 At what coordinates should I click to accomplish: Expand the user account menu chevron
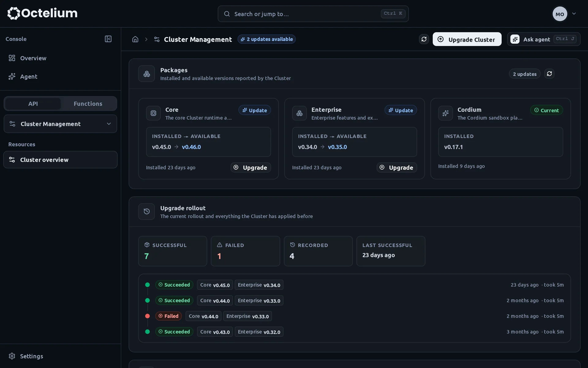pyautogui.click(x=574, y=13)
